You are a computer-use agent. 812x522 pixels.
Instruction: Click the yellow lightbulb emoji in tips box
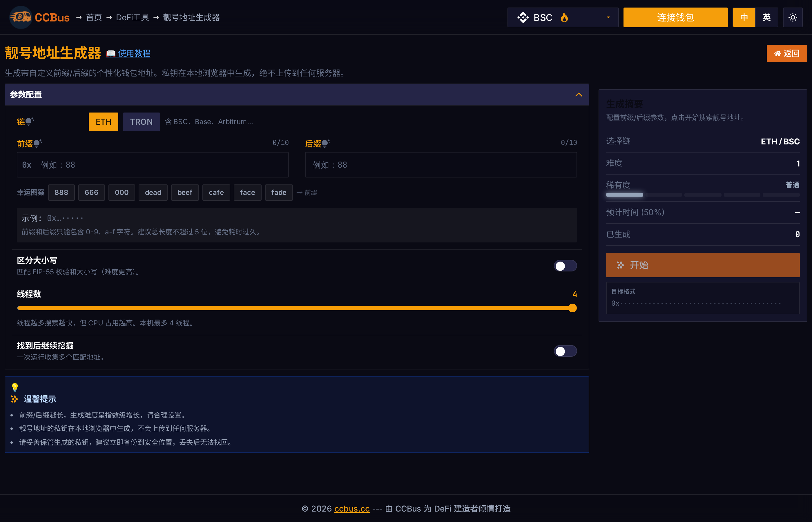coord(15,387)
